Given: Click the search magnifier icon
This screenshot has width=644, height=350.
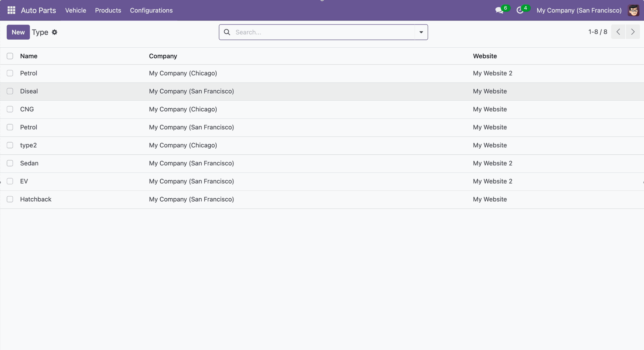Looking at the screenshot, I should point(227,32).
